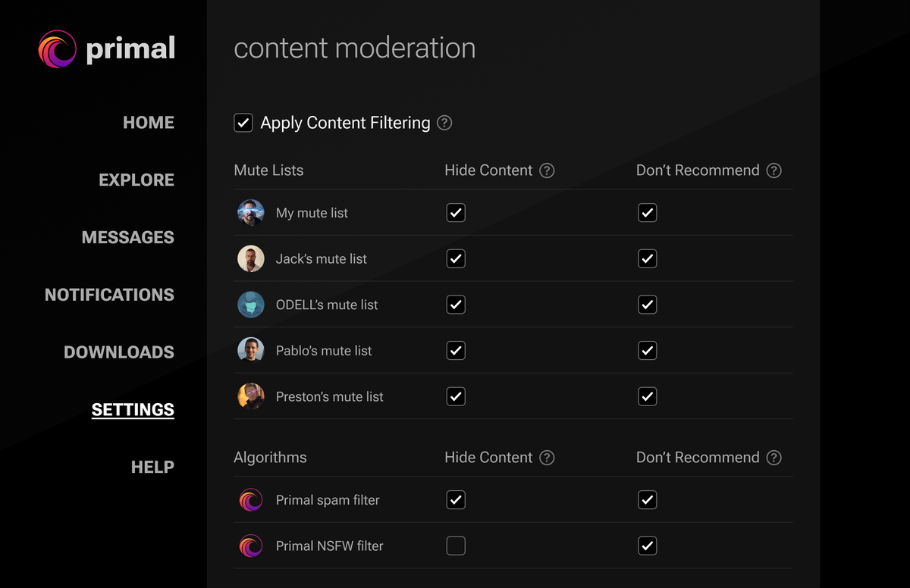Enable Hide Content for Primal NSFW filter
The height and width of the screenshot is (588, 910).
coord(456,546)
